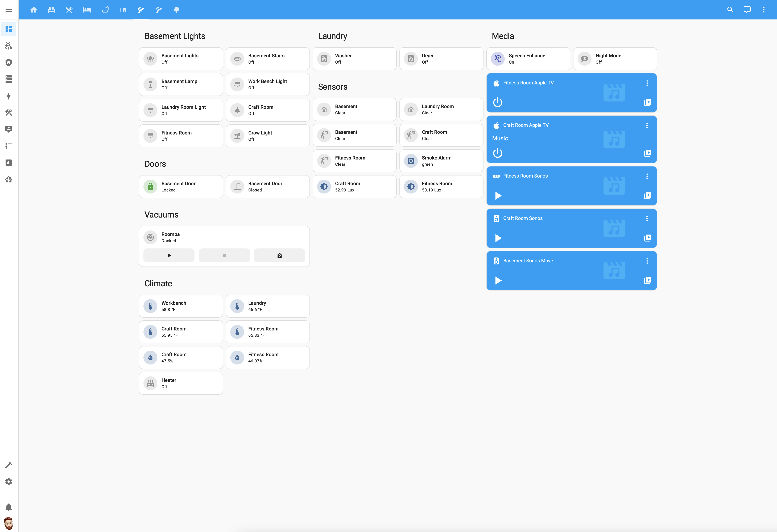Image resolution: width=777 pixels, height=532 pixels.
Task: Open Developer Tools hammer icon
Action: point(9,465)
